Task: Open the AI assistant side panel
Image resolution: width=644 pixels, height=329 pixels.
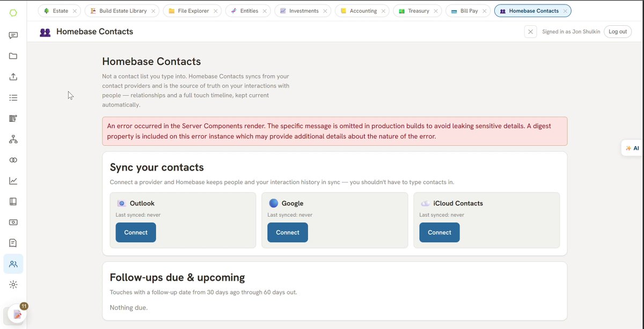Action: click(633, 148)
